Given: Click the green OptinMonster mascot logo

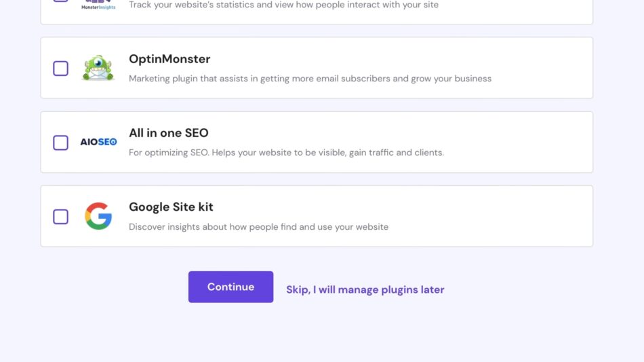Looking at the screenshot, I should [98, 68].
